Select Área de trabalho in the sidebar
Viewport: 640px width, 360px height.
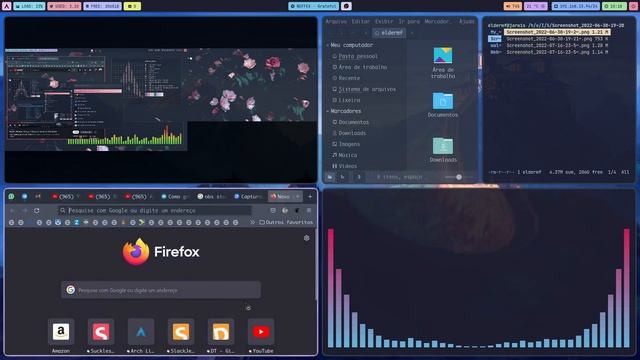360,67
